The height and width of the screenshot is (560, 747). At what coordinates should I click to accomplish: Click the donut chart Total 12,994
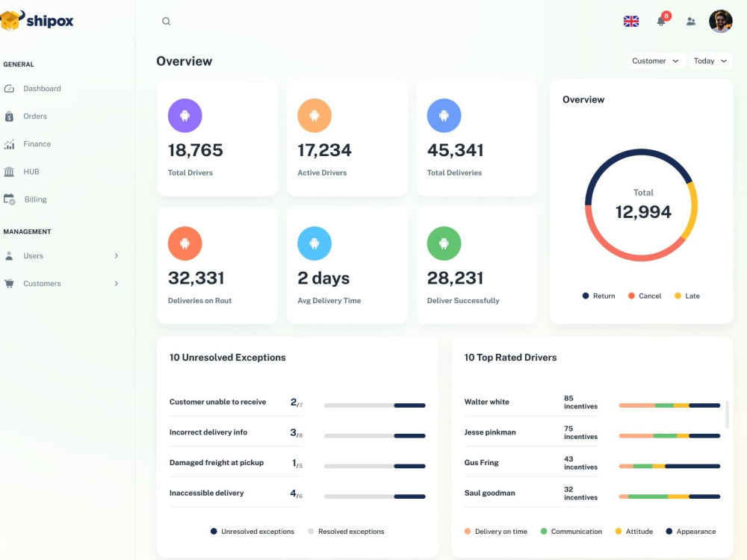click(x=641, y=205)
